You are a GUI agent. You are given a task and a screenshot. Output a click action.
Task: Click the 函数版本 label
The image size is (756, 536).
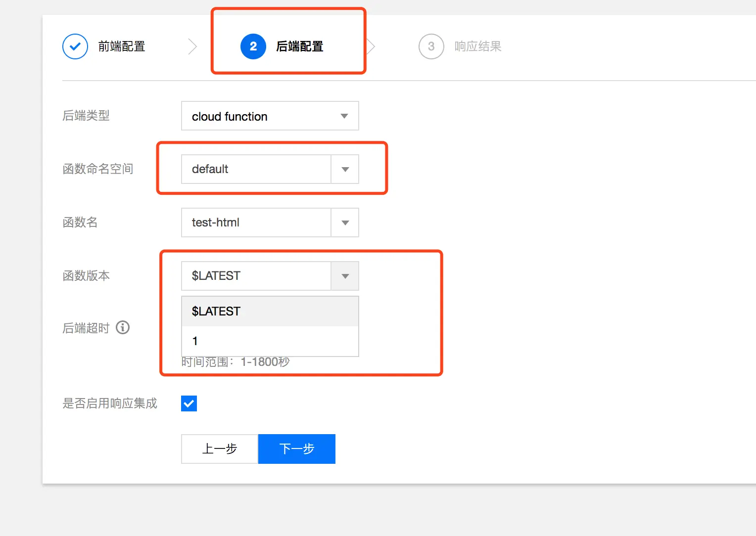(86, 276)
